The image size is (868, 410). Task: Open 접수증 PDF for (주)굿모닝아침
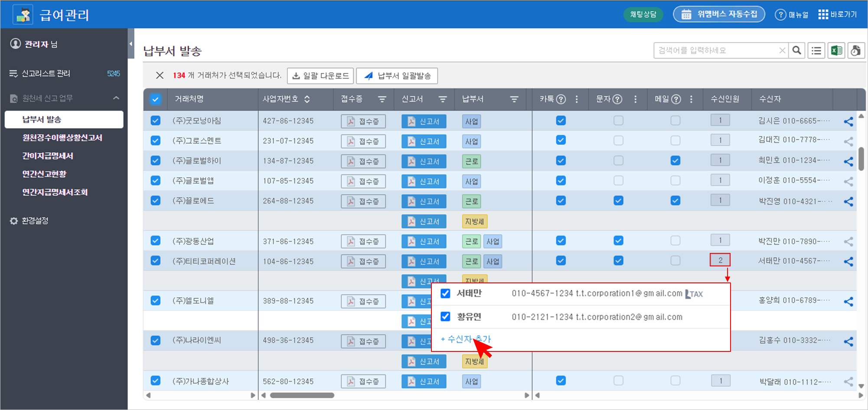pos(363,121)
